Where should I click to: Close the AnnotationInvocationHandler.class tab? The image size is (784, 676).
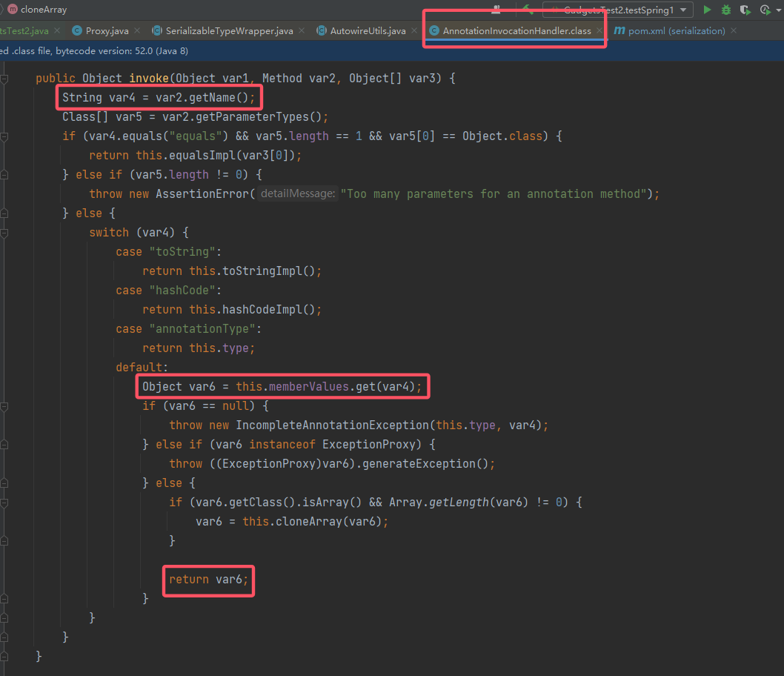599,31
